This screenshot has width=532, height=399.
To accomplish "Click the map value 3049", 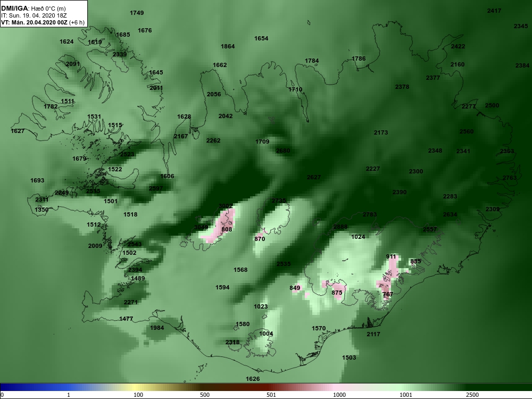I will point(201,227).
